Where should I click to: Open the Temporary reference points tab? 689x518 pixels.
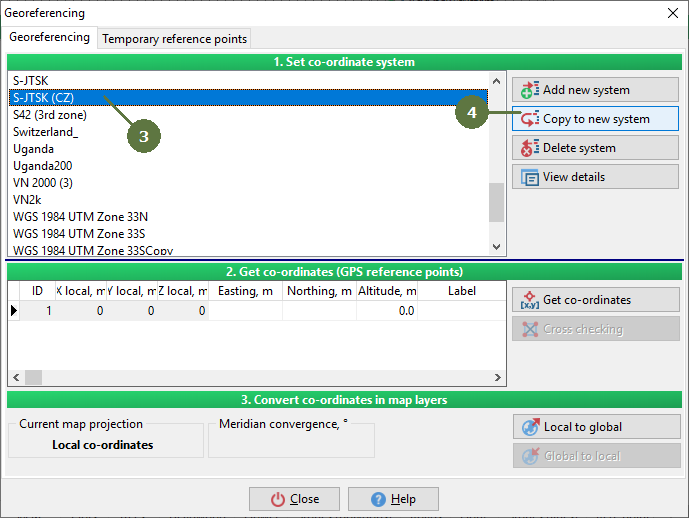coord(174,39)
